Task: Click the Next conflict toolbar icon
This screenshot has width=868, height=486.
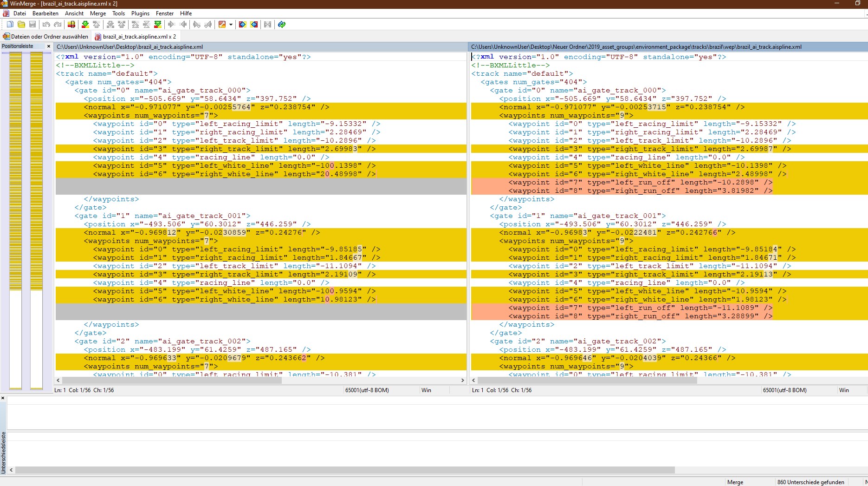Action: 110,24
